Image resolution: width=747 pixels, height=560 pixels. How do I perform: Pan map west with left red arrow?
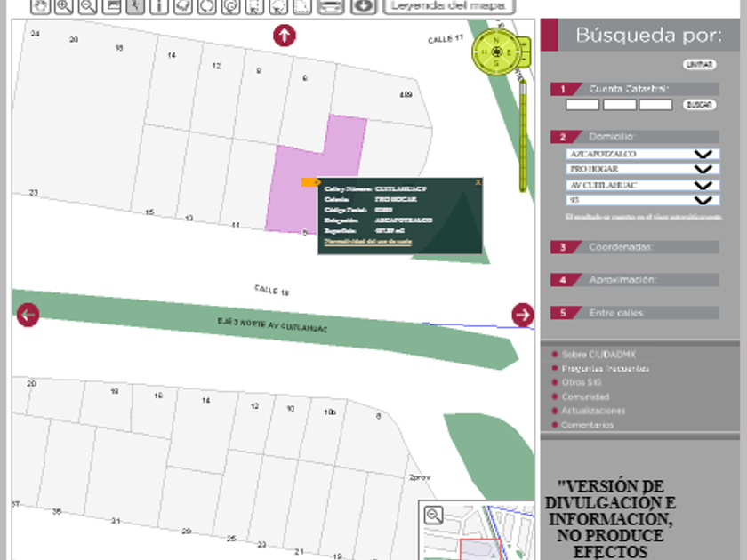coord(28,315)
